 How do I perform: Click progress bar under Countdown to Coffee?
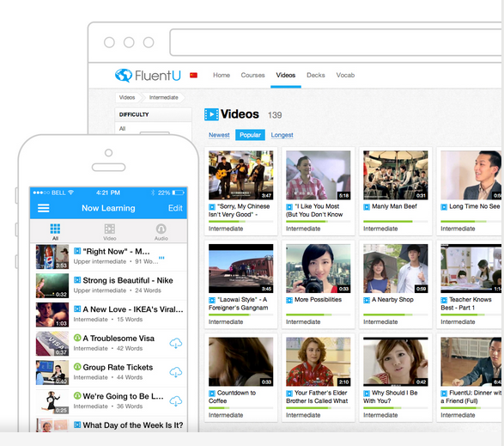point(240,408)
